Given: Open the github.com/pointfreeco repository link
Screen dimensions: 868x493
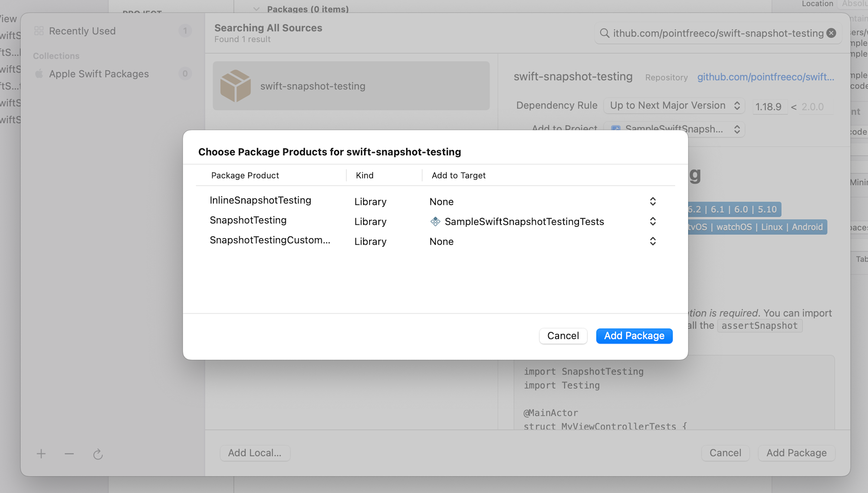Looking at the screenshot, I should [x=766, y=77].
